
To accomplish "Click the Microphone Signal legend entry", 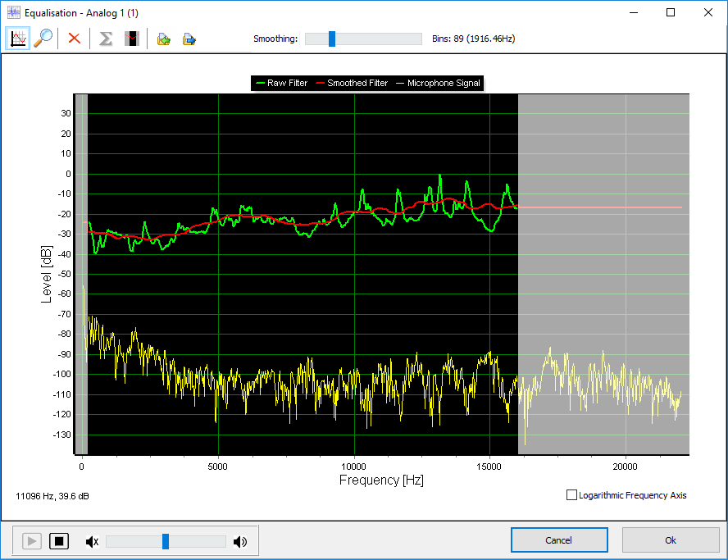I will point(438,83).
